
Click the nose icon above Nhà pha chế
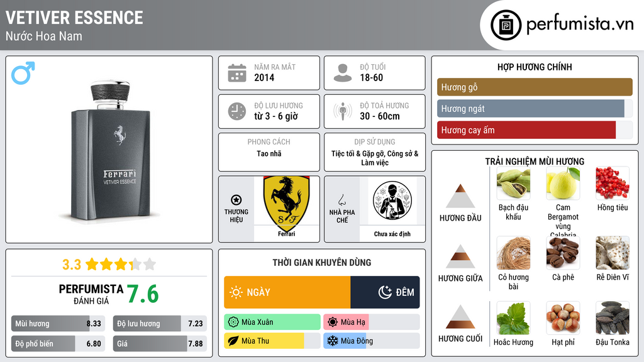click(x=341, y=200)
